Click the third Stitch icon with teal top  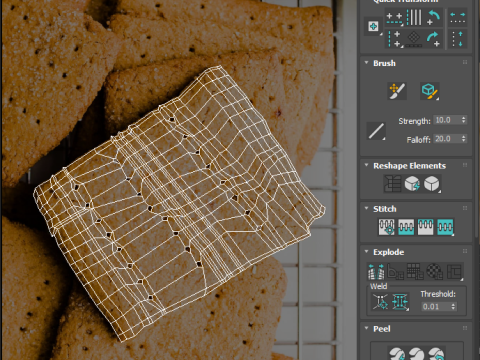coord(426,227)
